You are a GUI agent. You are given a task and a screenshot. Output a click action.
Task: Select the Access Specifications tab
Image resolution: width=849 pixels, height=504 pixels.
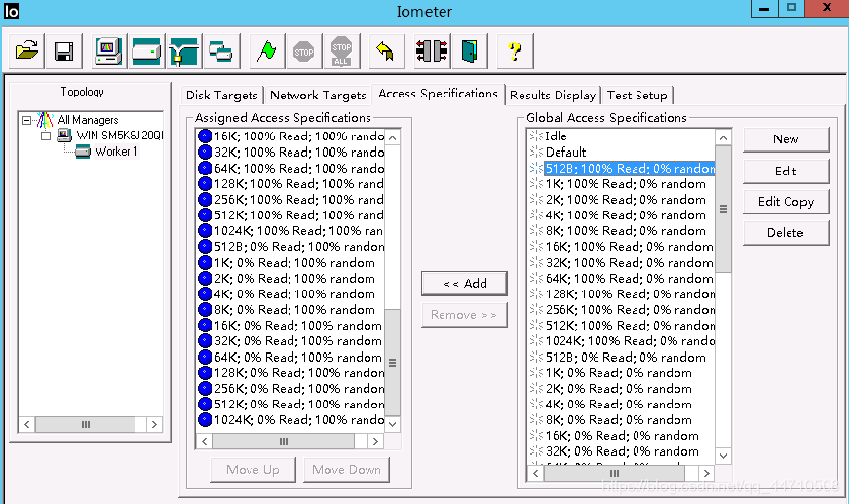pos(438,94)
